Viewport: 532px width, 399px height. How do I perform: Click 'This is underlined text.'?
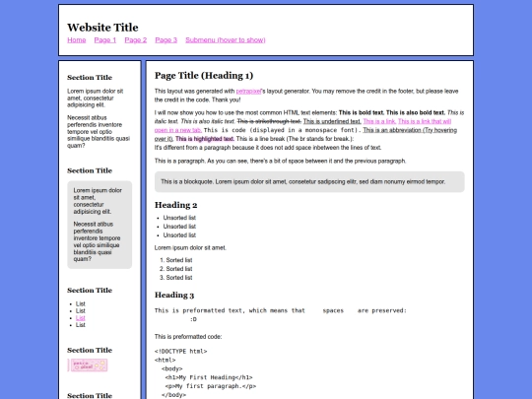(x=332, y=121)
